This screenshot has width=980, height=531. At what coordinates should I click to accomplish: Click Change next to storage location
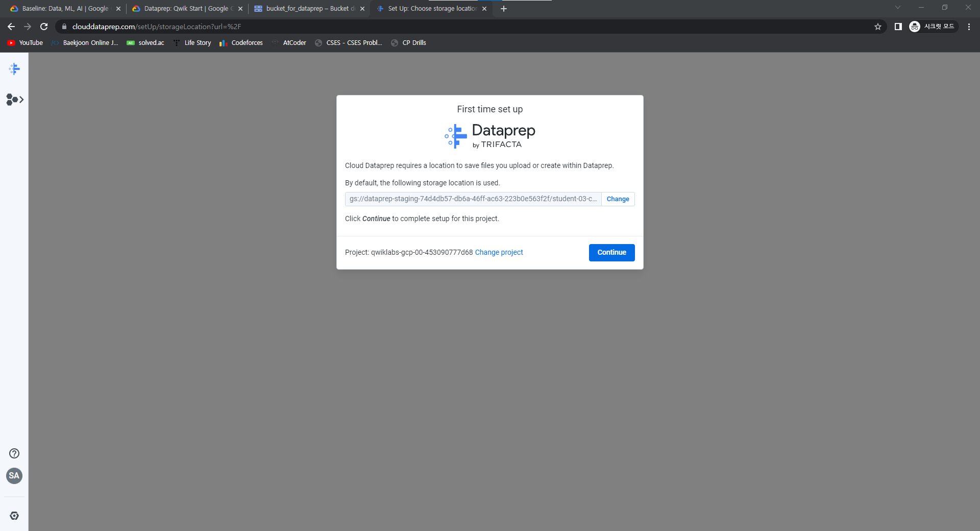618,199
